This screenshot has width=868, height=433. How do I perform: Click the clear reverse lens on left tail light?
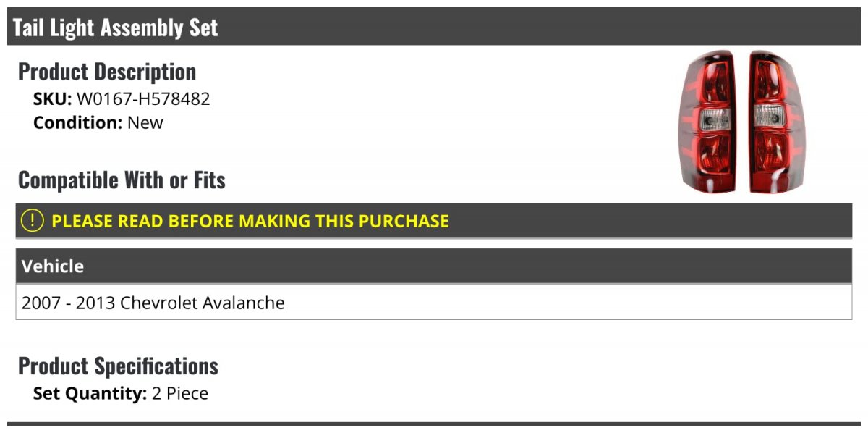715,118
